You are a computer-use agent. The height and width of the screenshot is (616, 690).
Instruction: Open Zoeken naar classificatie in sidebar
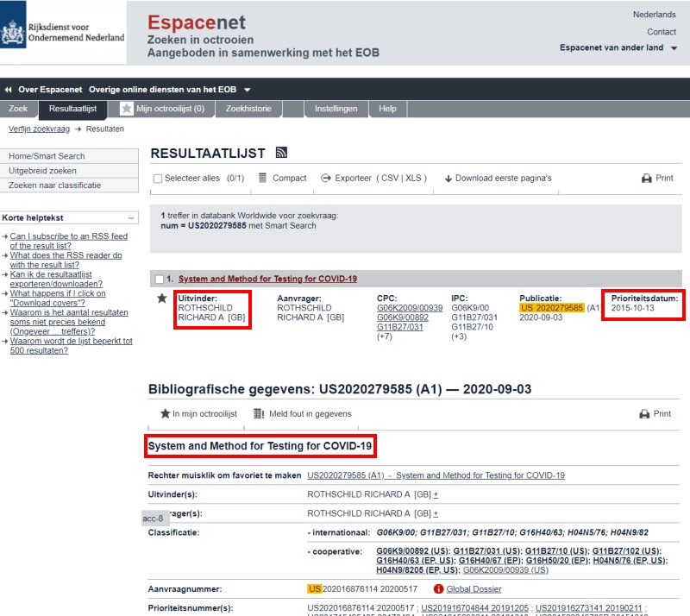pos(69,185)
